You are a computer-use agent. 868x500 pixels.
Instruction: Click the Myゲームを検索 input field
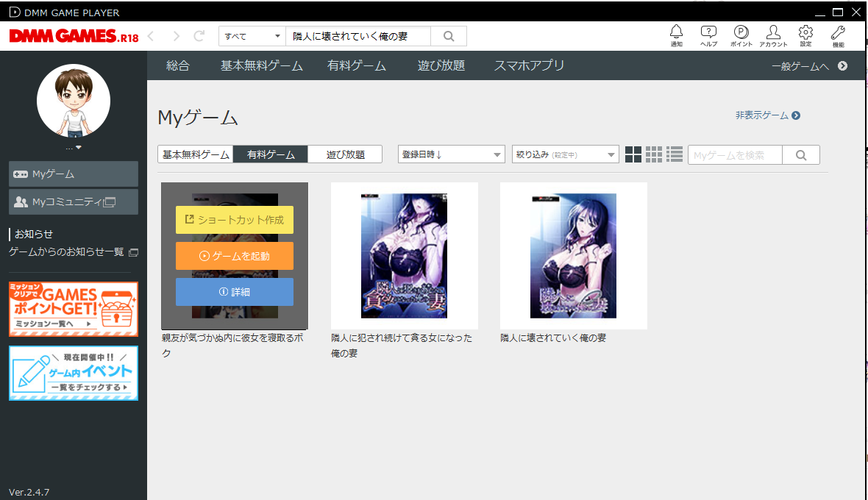(x=735, y=155)
